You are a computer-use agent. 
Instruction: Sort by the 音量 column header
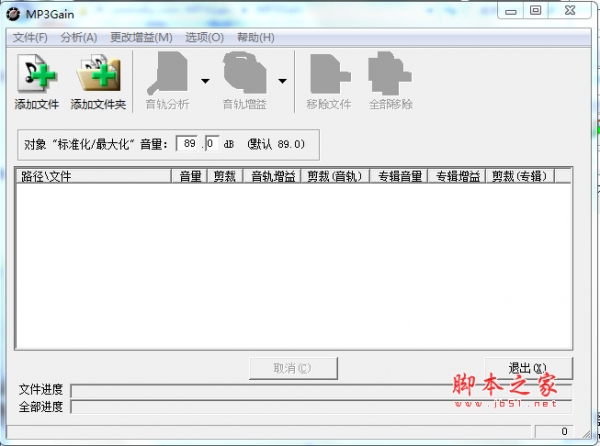pos(189,176)
